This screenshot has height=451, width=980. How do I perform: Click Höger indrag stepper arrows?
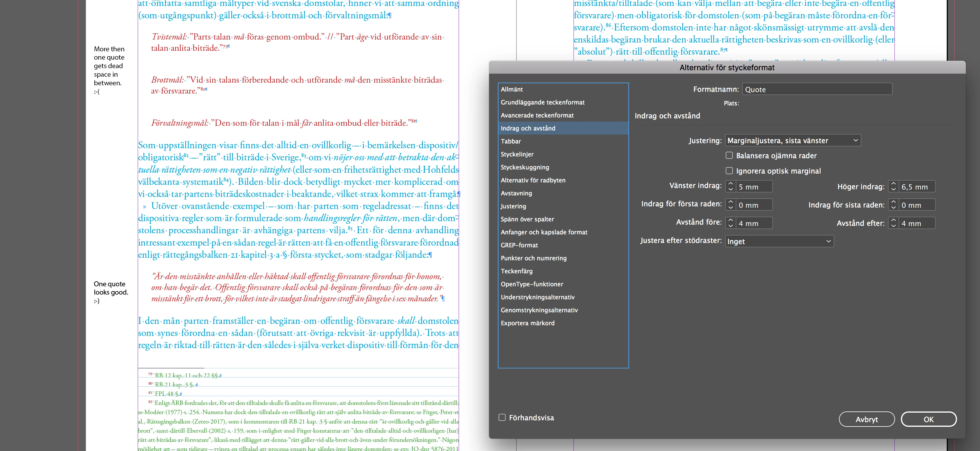(893, 187)
